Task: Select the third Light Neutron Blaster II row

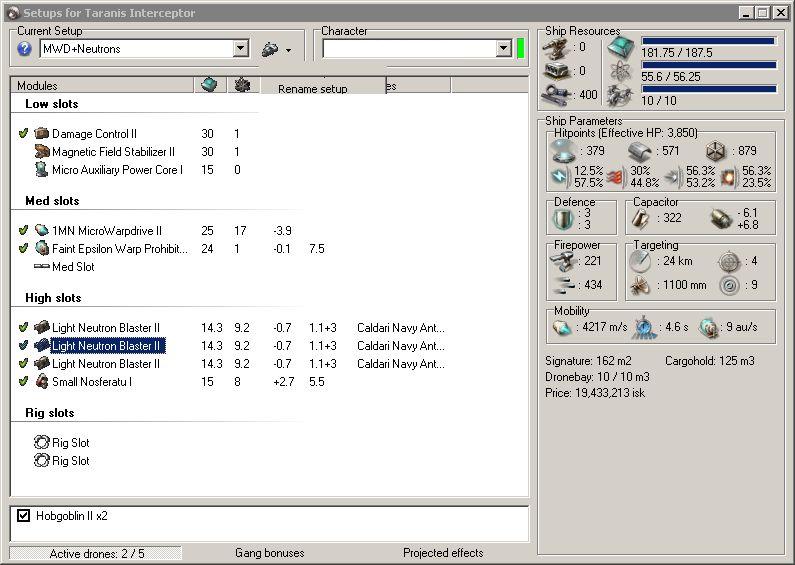Action: pos(106,364)
